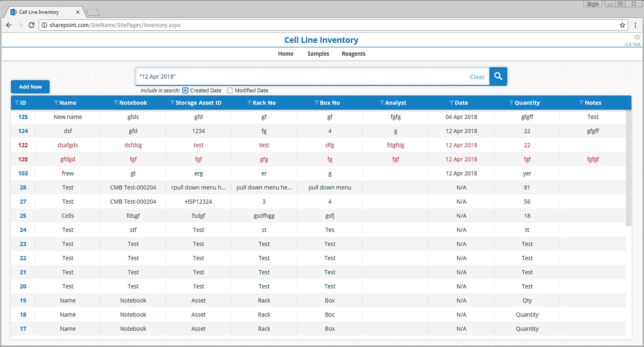Open the Notes column filter dropdown
The width and height of the screenshot is (644, 347).
[x=581, y=103]
